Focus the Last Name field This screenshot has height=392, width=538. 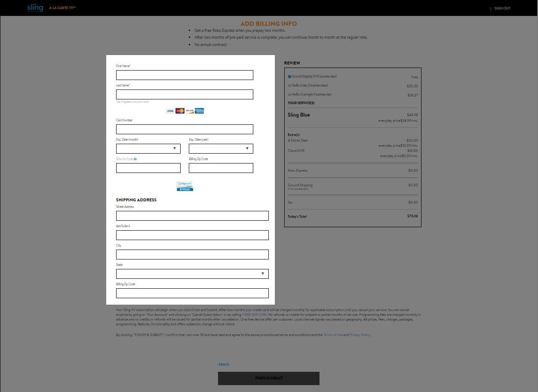184,94
